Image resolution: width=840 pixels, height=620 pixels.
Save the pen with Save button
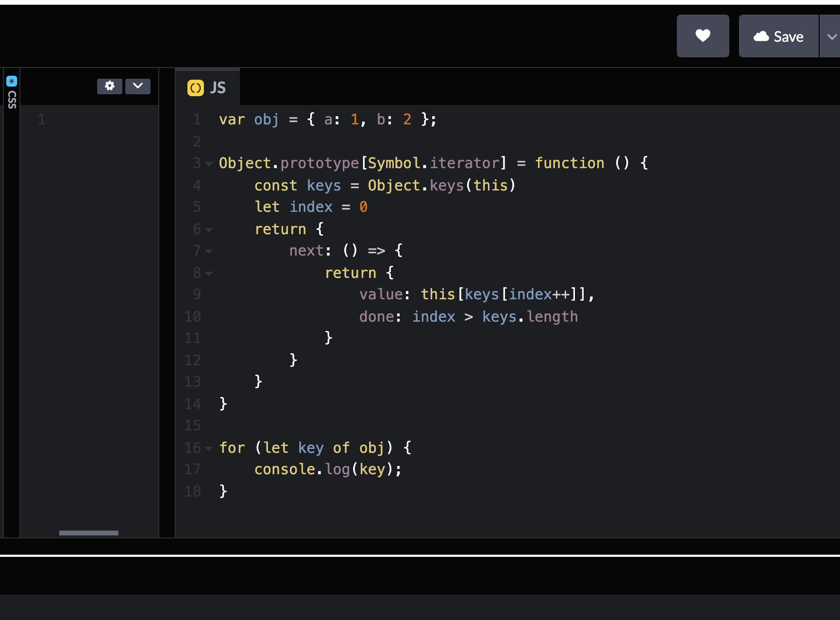tap(778, 36)
